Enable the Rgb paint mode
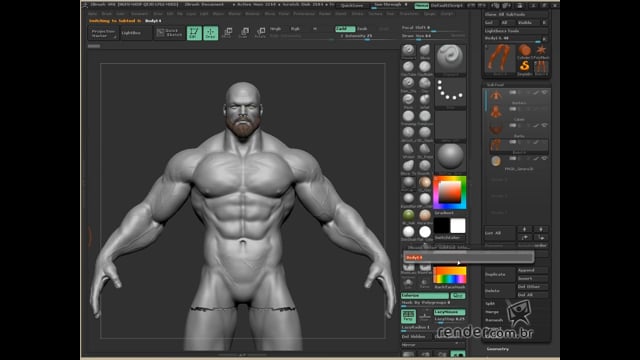The image size is (640, 360). 295,29
